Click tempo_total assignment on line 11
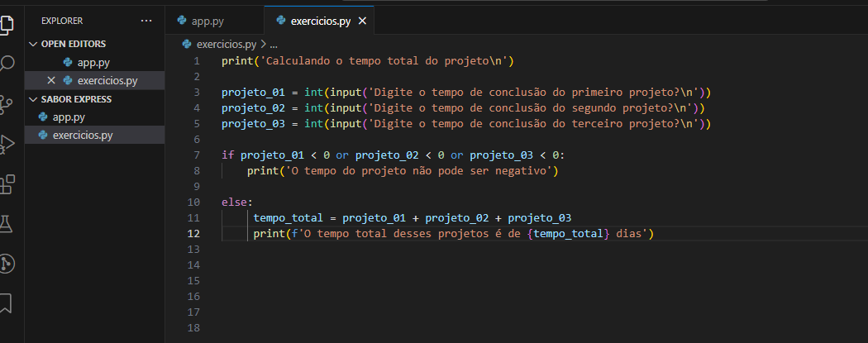The width and height of the screenshot is (868, 343). tap(288, 218)
